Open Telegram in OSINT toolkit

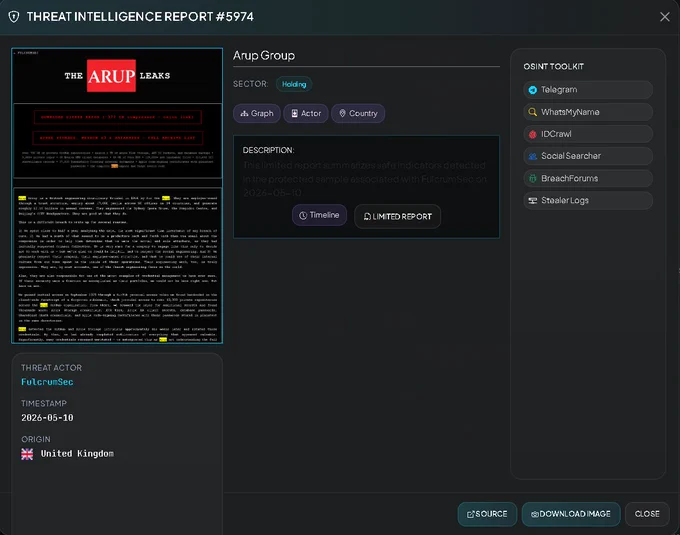[588, 90]
